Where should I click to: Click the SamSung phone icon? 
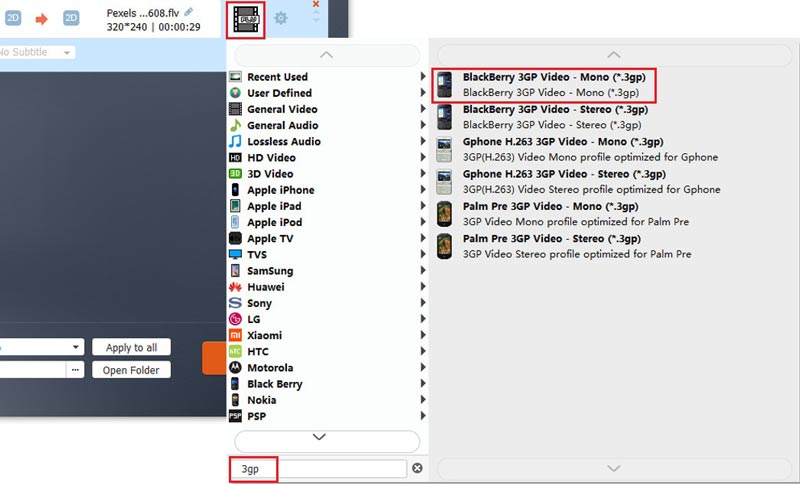(235, 270)
